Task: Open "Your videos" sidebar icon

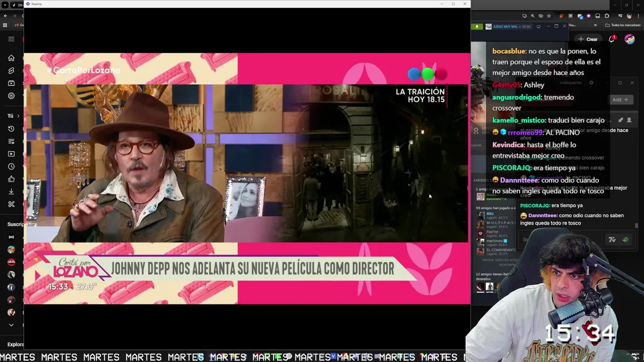Action: click(11, 154)
